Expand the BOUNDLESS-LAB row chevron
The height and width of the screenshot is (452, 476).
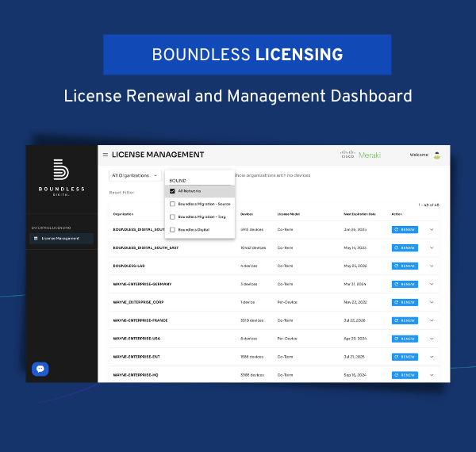(x=432, y=266)
